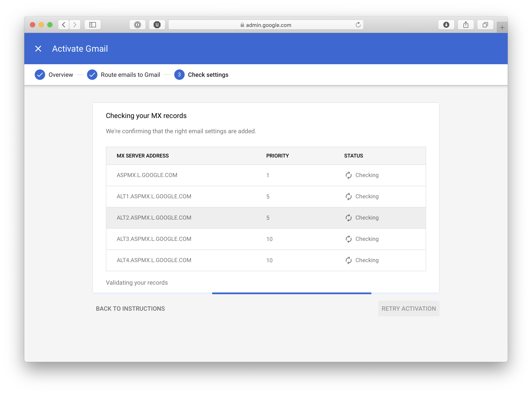Open Safari downloads button

[x=446, y=25]
